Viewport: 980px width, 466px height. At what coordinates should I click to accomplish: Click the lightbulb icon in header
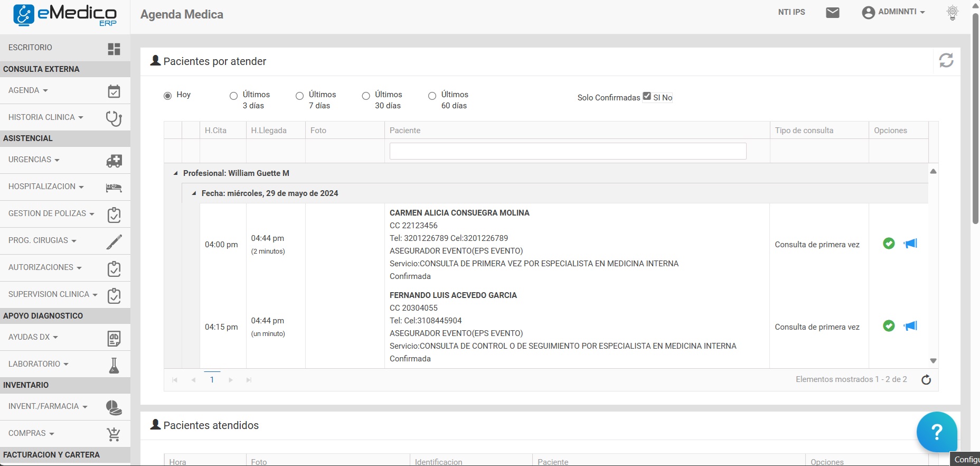[x=953, y=13]
